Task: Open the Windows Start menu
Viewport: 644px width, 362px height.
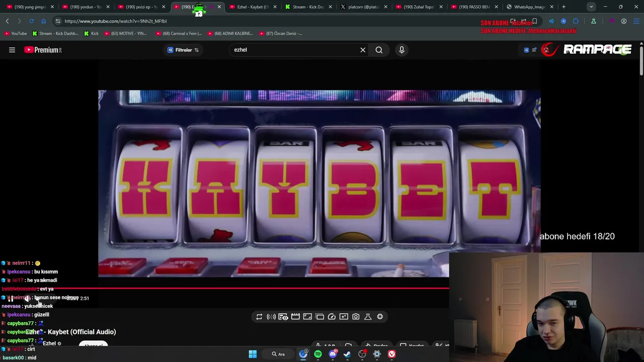Action: pyautogui.click(x=253, y=354)
